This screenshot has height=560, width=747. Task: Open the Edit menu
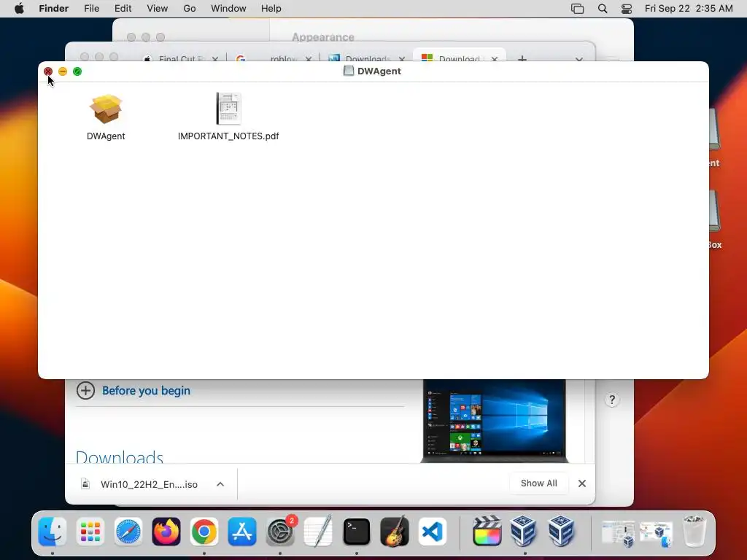pyautogui.click(x=123, y=9)
